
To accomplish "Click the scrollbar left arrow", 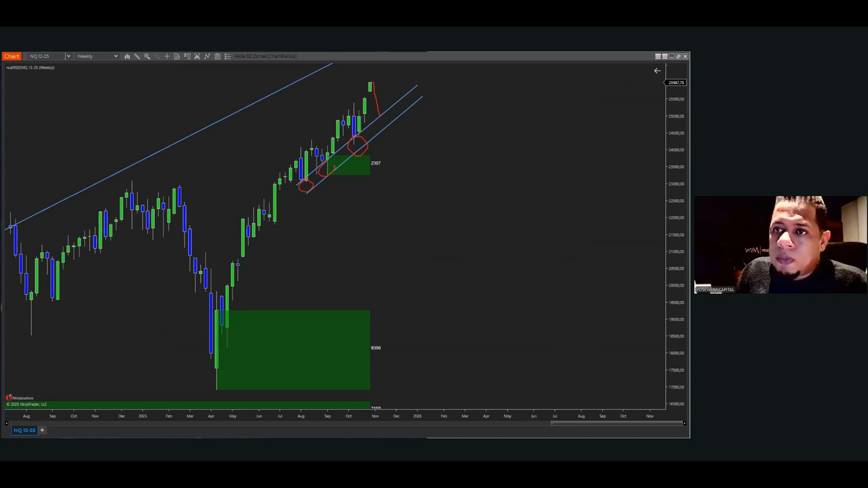I will click(x=7, y=423).
